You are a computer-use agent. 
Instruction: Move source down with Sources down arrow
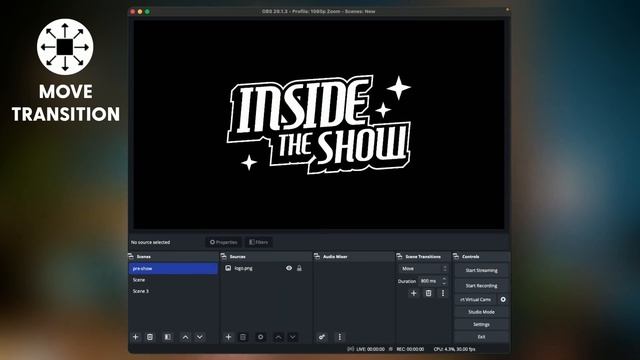pos(293,337)
